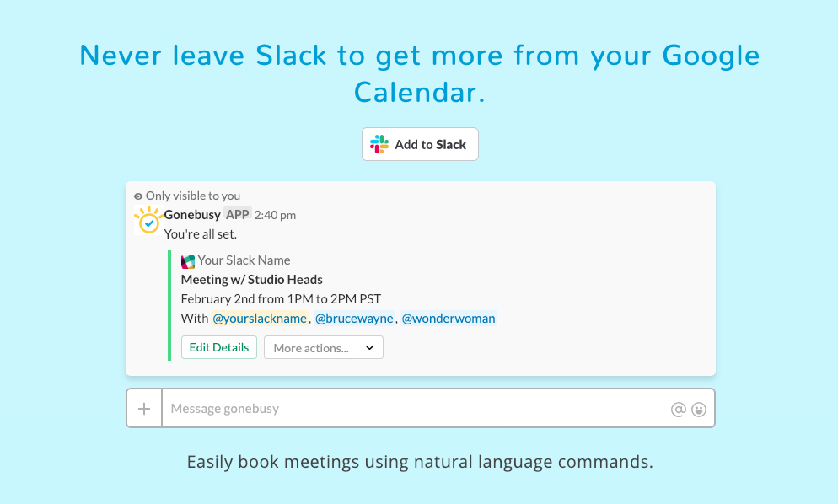This screenshot has width=838, height=504.
Task: Click the eye icon beside Only visible to you
Action: coord(138,196)
